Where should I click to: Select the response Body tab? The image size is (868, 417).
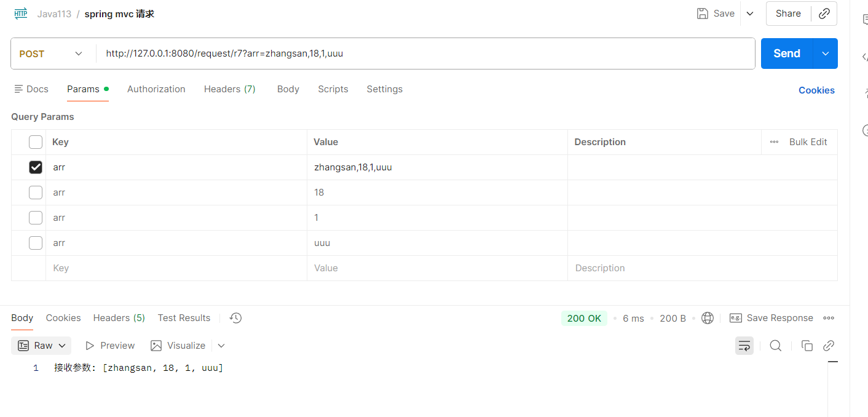click(22, 318)
